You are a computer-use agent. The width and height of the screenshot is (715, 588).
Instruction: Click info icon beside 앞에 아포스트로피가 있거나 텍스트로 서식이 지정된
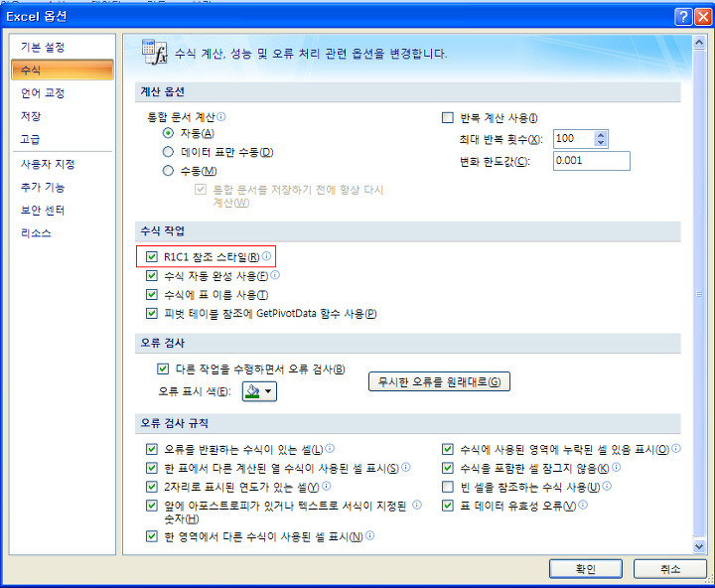(417, 505)
